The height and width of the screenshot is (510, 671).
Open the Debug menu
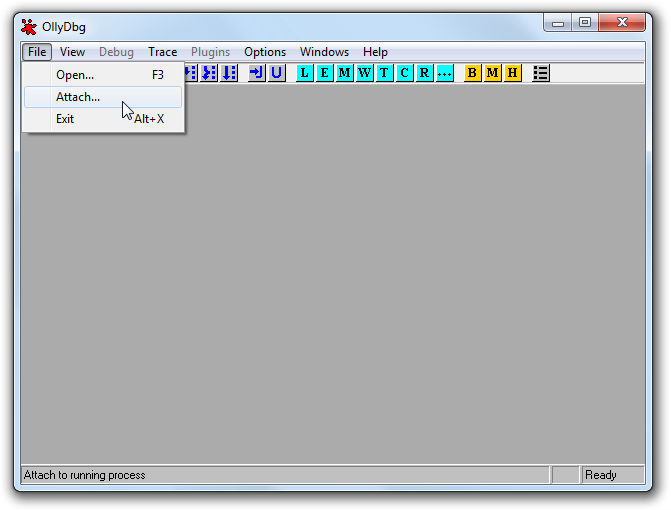(116, 52)
